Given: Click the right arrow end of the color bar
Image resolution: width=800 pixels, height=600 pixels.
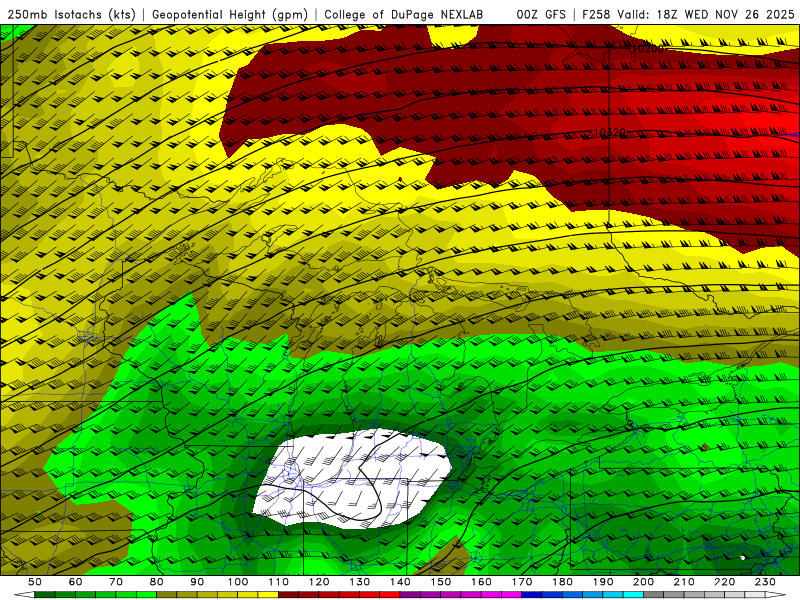Looking at the screenshot, I should click(776, 594).
